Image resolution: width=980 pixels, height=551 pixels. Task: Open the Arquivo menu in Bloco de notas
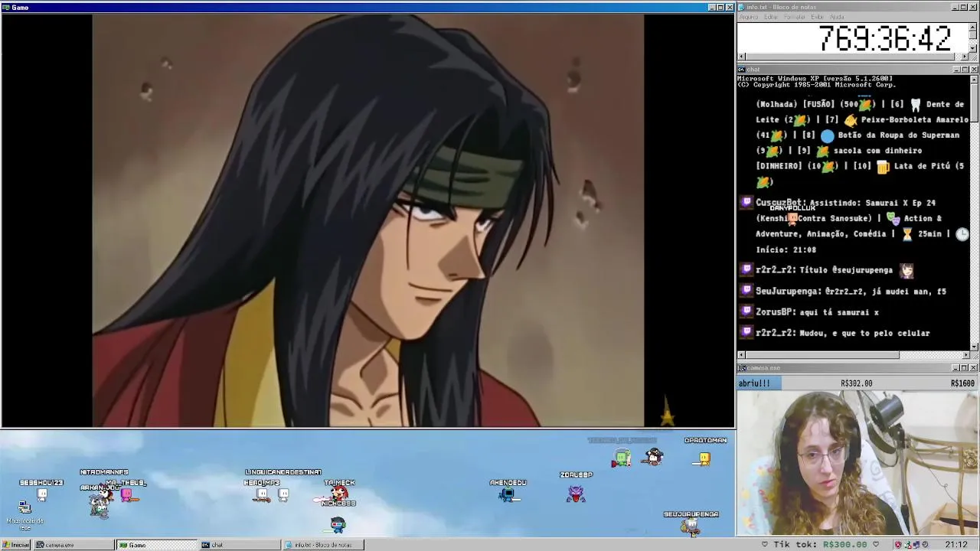pos(749,17)
